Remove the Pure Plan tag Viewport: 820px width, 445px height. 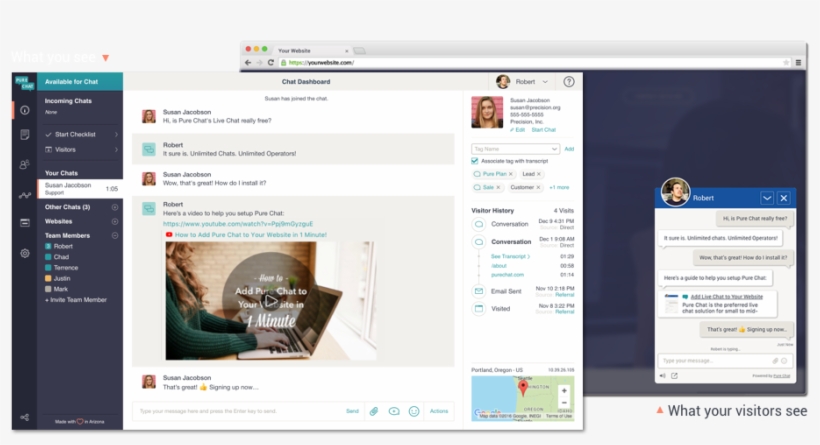511,174
